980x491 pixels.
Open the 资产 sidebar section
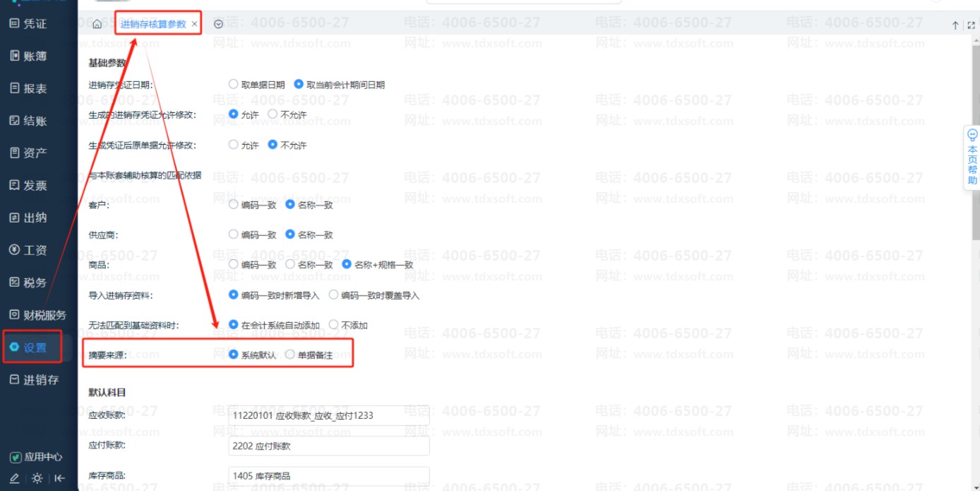tap(28, 153)
